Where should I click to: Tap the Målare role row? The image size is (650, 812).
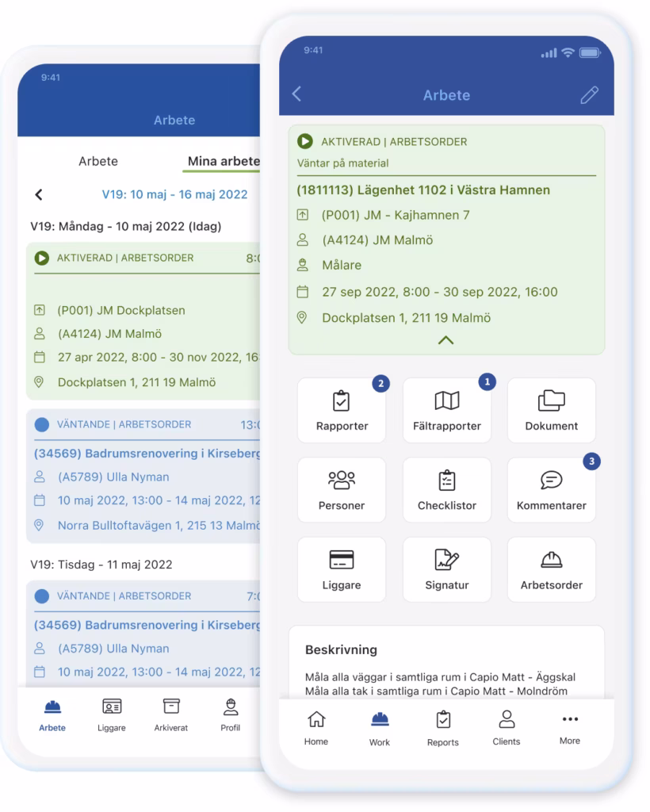point(342,265)
